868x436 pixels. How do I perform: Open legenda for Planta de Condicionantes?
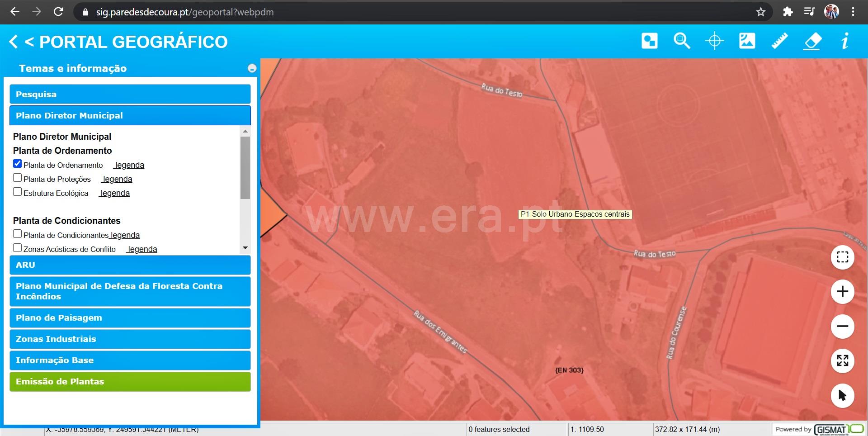coord(125,235)
